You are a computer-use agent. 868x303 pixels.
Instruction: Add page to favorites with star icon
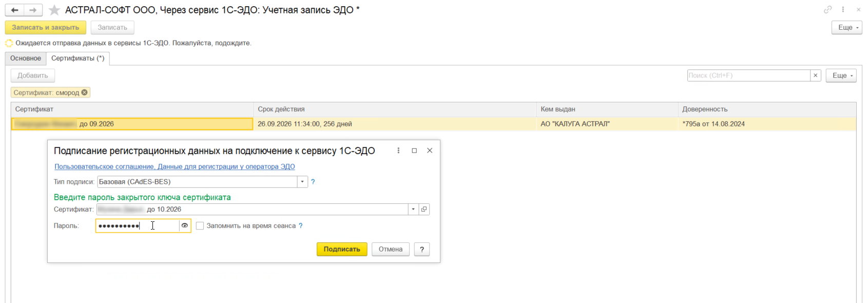(54, 10)
